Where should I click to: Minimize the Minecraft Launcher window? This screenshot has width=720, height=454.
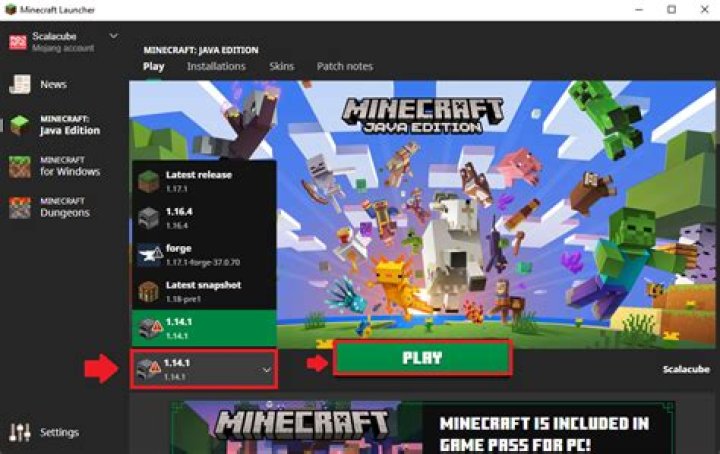pos(639,10)
